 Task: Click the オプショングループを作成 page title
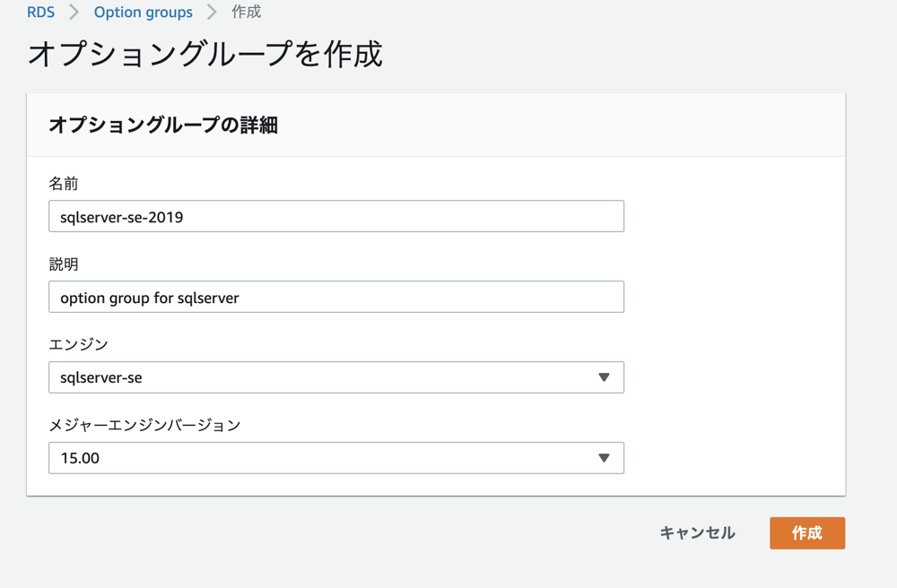point(205,55)
